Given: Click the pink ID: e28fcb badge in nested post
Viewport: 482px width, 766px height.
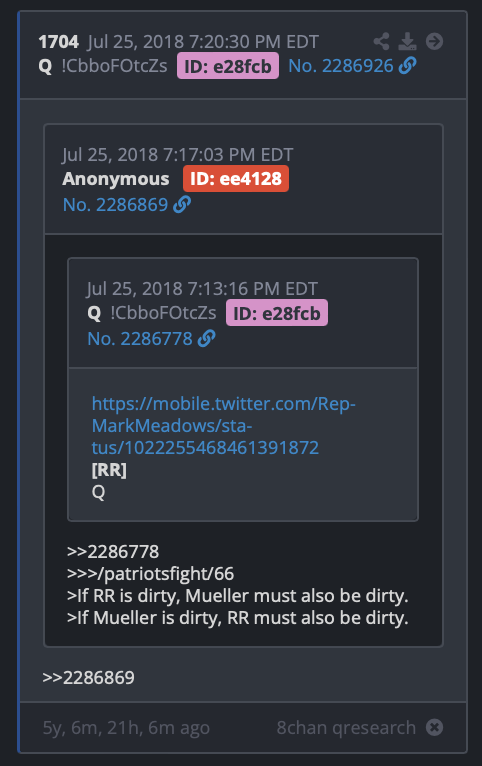Looking at the screenshot, I should click(277, 313).
